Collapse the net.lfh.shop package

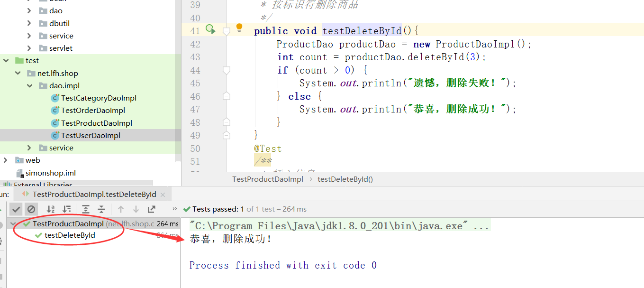point(18,74)
